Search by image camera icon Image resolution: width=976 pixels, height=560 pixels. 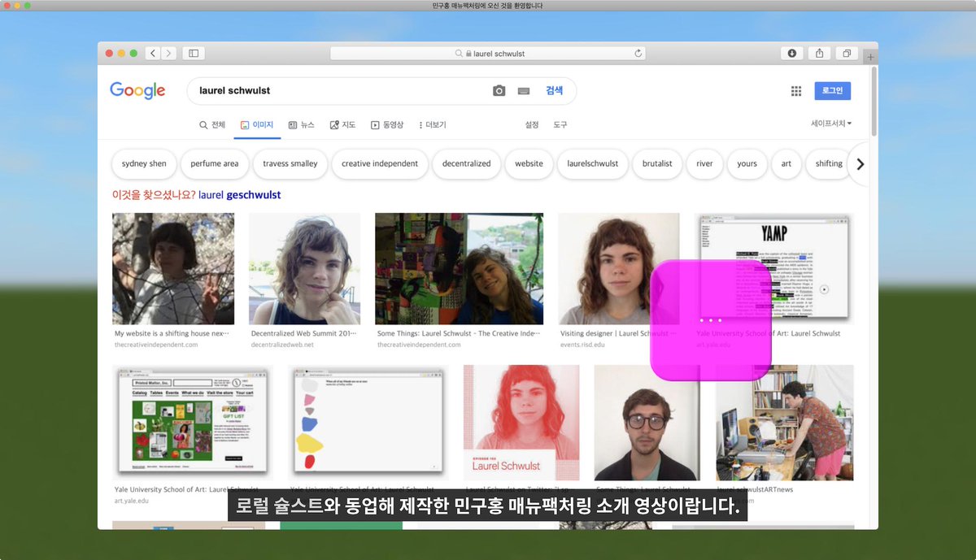click(x=499, y=91)
